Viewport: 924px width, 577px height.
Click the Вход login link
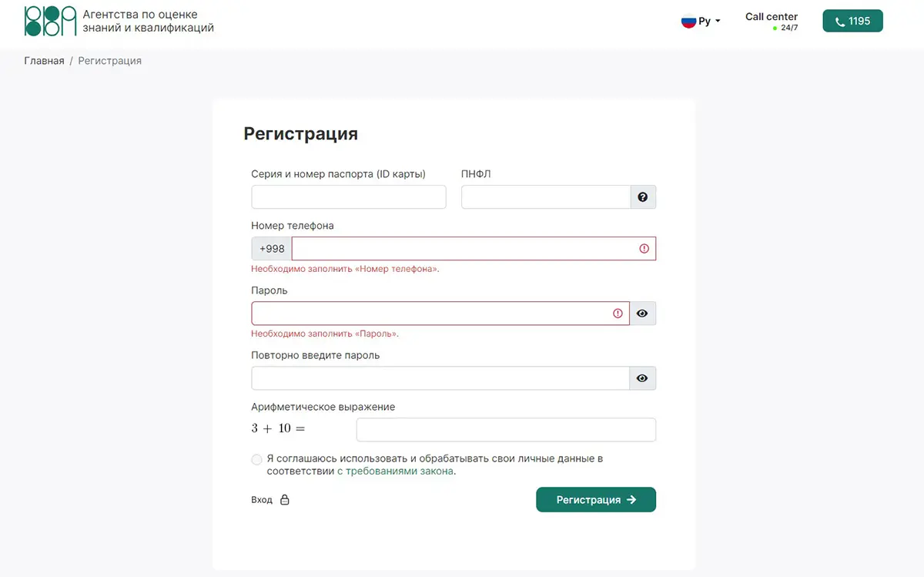(x=262, y=500)
